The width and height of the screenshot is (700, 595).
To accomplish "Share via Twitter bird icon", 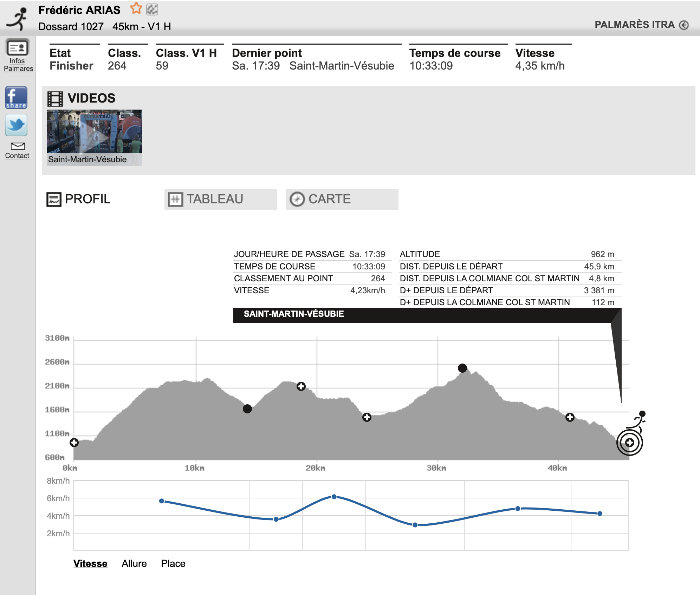I will click(16, 125).
